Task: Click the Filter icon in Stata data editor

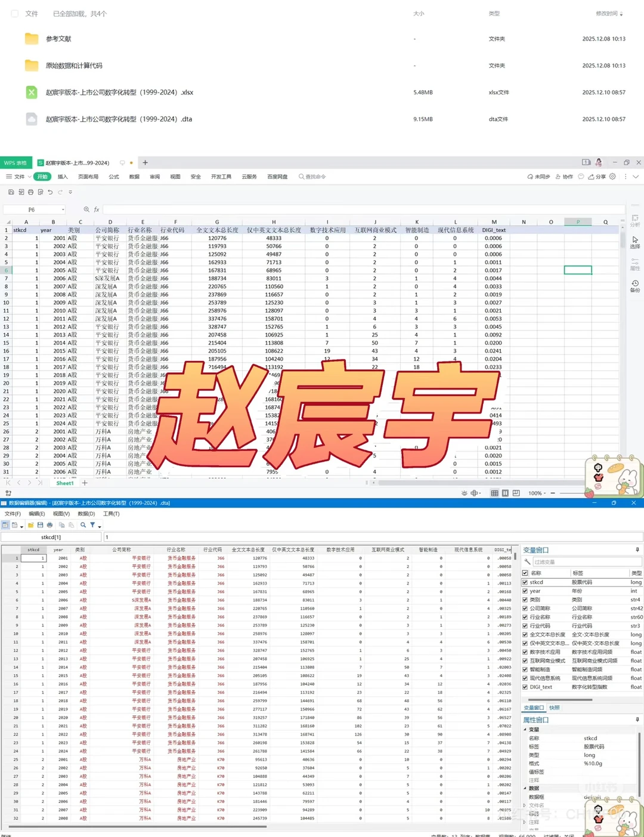Action: pos(92,525)
